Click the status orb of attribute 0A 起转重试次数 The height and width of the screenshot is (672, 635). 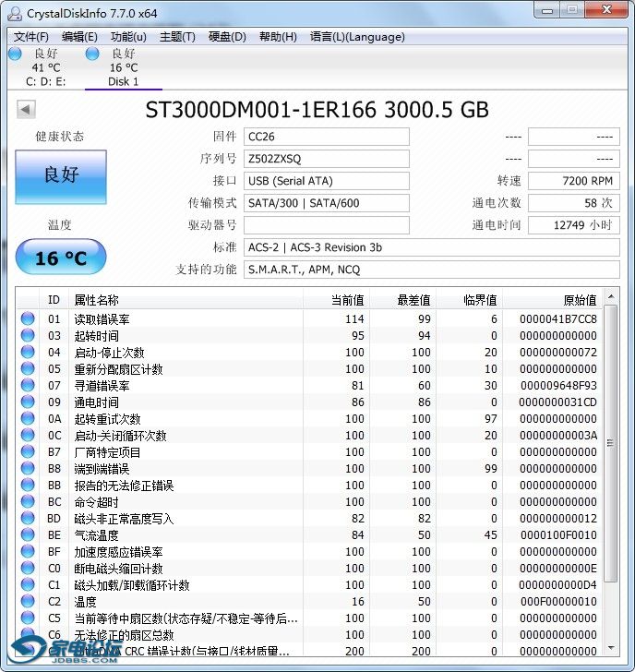[x=28, y=418]
